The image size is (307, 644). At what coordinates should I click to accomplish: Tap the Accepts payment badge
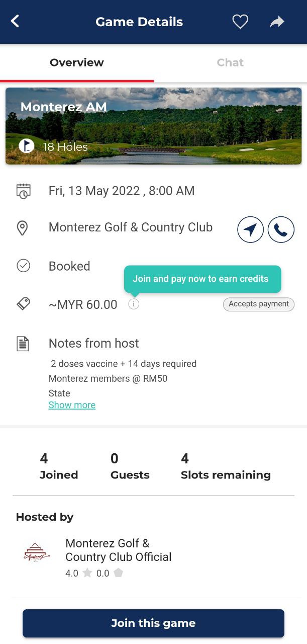(x=259, y=304)
